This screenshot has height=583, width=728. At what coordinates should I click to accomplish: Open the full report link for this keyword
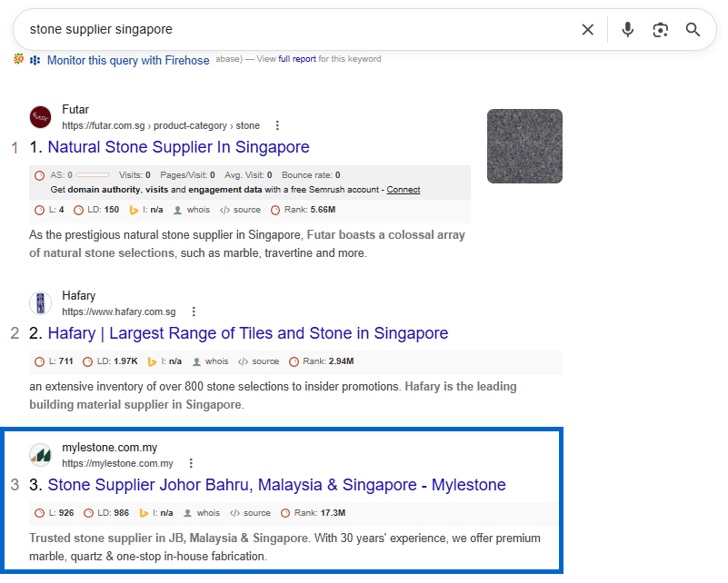click(x=297, y=59)
